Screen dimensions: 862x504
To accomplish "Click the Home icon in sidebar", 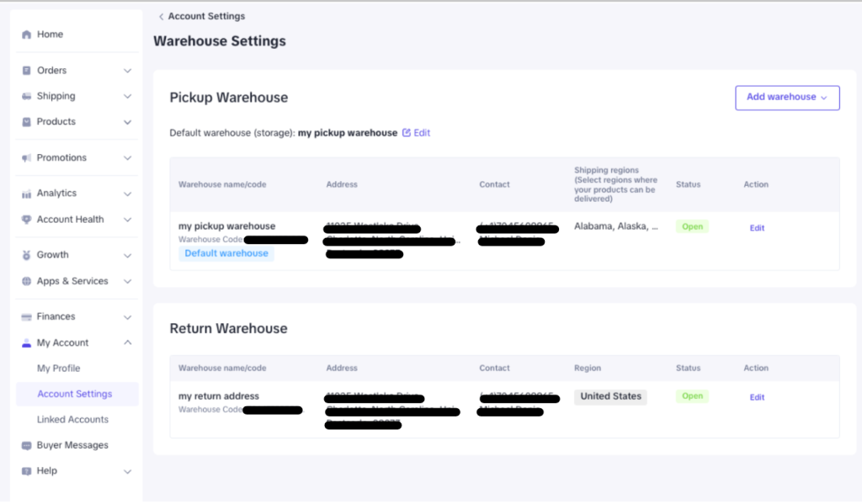I will (27, 34).
